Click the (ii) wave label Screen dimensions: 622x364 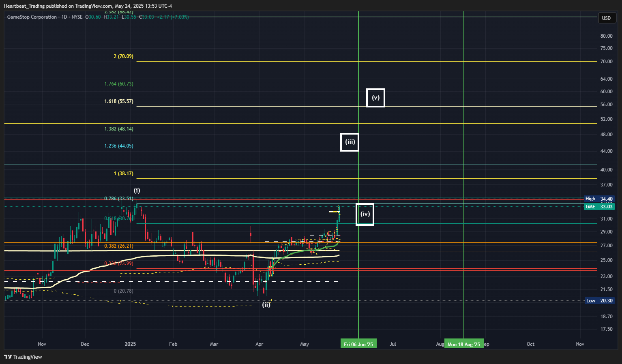click(266, 304)
